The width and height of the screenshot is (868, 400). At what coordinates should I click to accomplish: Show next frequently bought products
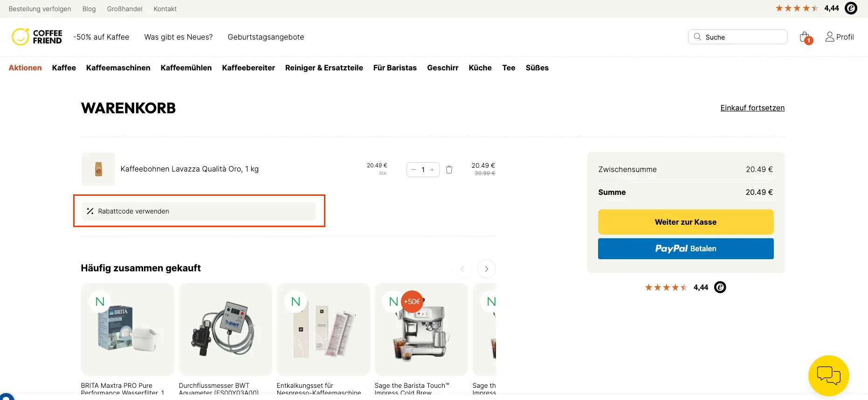tap(487, 269)
